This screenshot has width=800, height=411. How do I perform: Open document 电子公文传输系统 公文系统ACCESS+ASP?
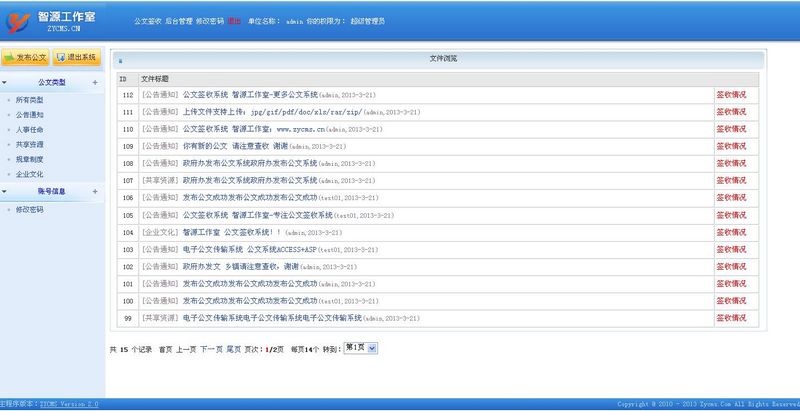(249, 250)
